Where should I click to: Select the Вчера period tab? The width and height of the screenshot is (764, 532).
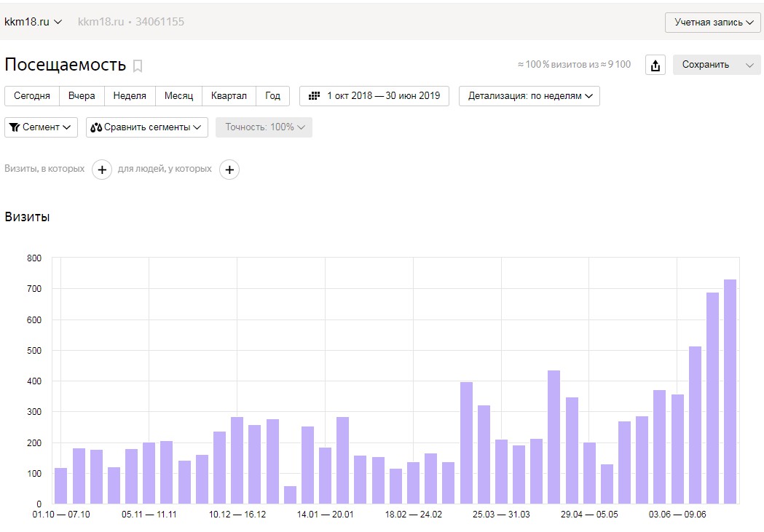pyautogui.click(x=82, y=96)
